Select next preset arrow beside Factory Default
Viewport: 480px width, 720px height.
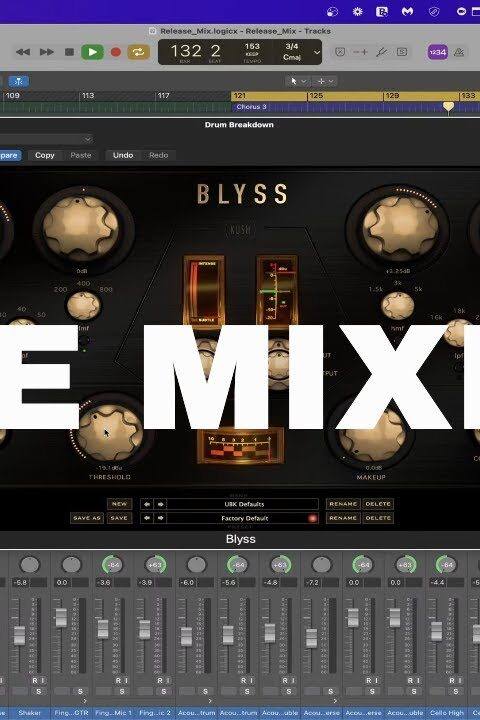point(160,518)
